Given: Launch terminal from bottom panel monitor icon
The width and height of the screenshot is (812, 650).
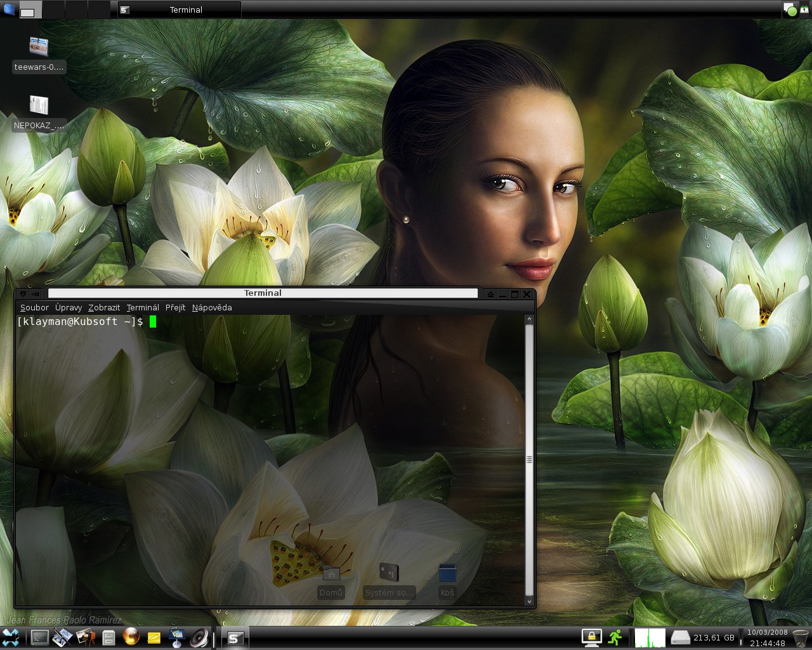Looking at the screenshot, I should [x=39, y=637].
